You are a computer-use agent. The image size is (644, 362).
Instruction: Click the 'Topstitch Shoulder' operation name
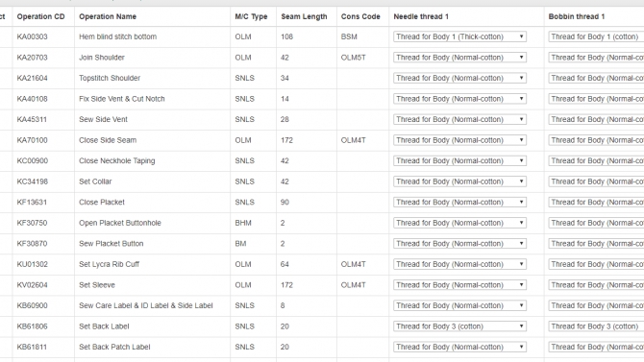[110, 78]
